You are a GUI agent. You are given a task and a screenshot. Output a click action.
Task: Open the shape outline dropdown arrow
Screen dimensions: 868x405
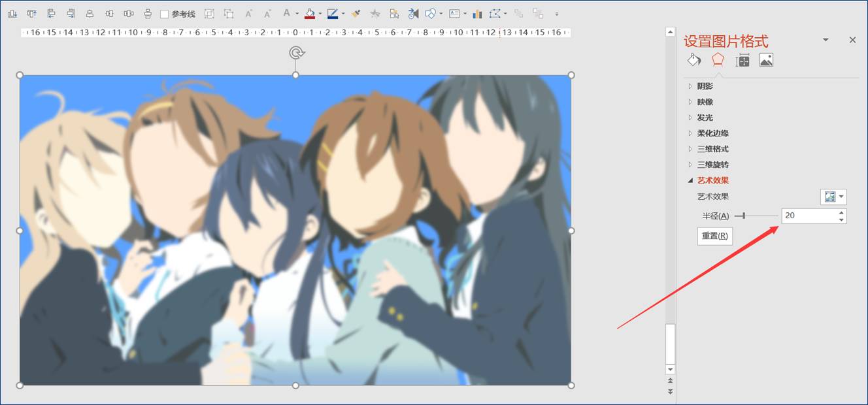coord(343,14)
